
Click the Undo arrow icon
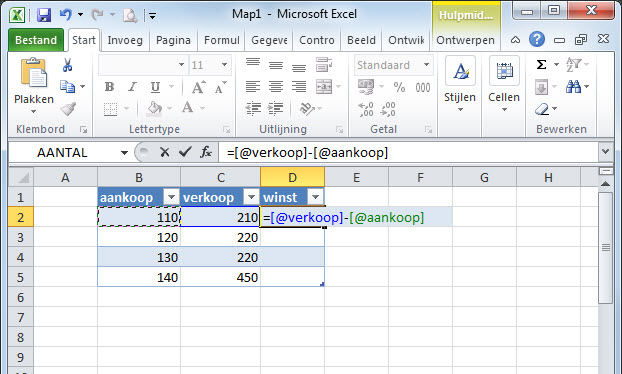pyautogui.click(x=65, y=15)
